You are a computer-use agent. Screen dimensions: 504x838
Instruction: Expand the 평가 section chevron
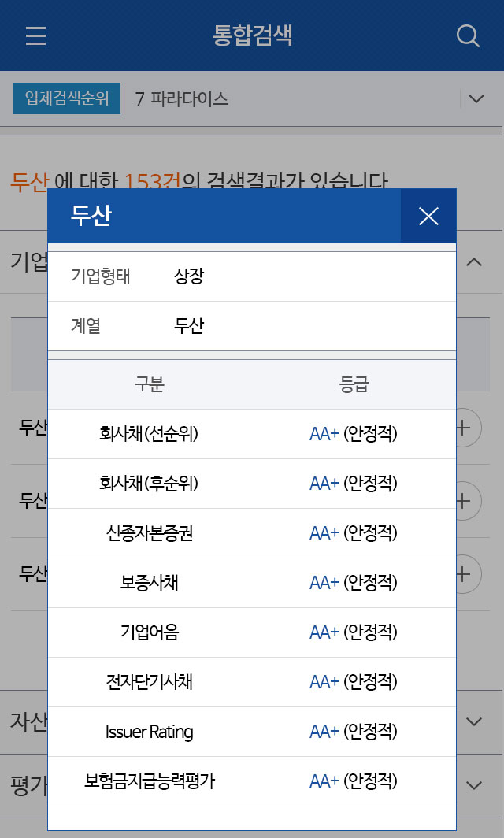(x=474, y=785)
